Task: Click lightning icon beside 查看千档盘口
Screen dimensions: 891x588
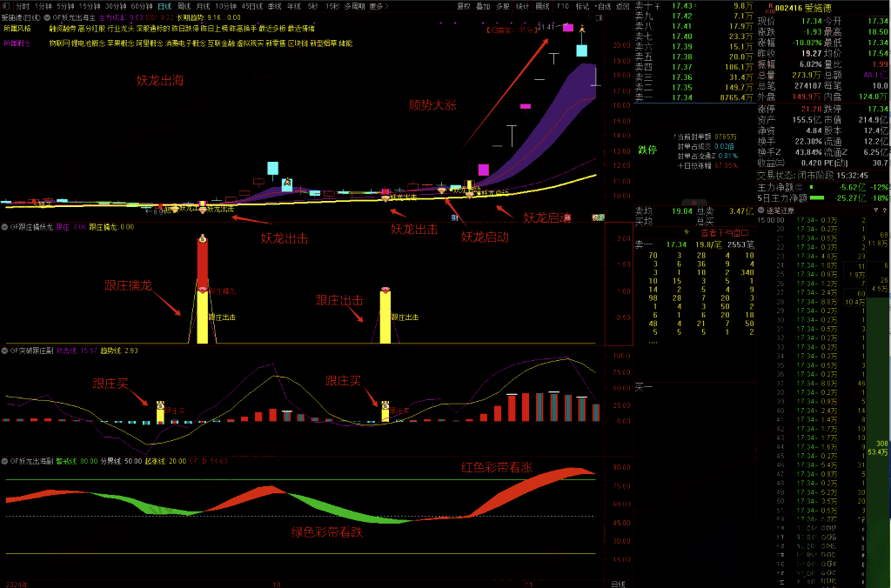Action: (x=687, y=232)
